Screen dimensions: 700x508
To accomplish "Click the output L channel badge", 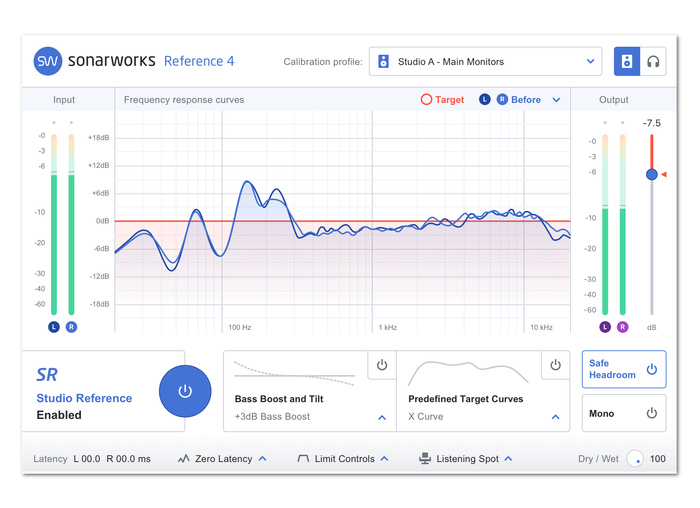I will pyautogui.click(x=605, y=327).
